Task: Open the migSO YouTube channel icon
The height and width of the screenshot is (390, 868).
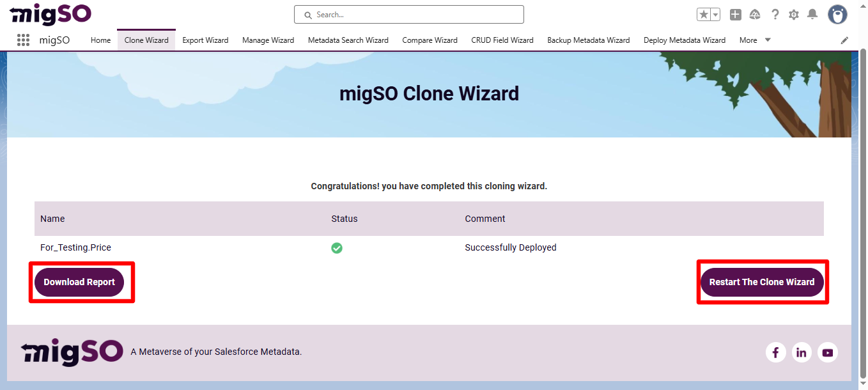Action: (x=828, y=352)
